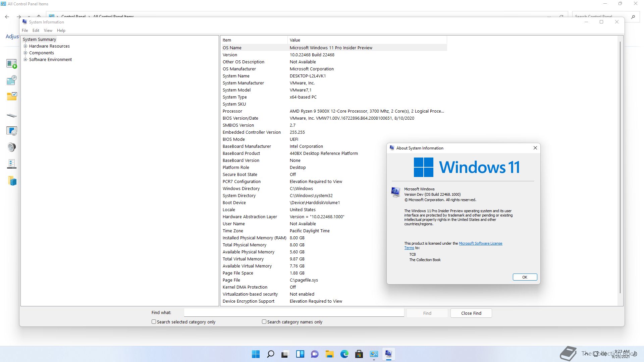
Task: Enable Search selected category only checkbox
Action: click(154, 322)
